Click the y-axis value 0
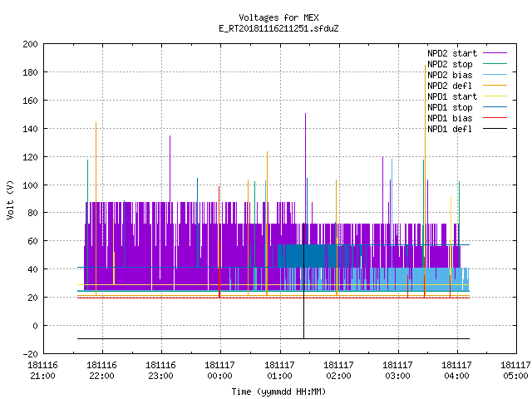Image resolution: width=532 pixels, height=399 pixels. click(x=35, y=326)
